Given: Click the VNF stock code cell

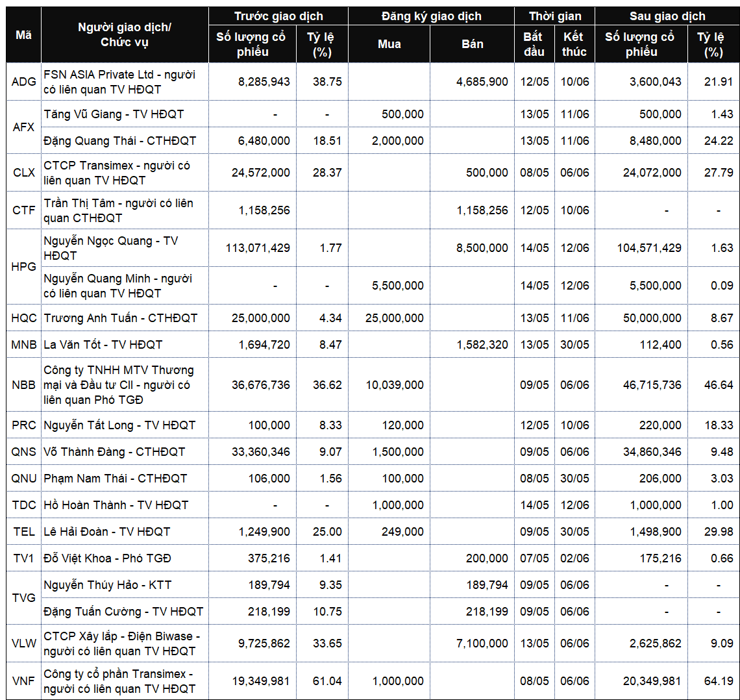Looking at the screenshot, I should [23, 681].
